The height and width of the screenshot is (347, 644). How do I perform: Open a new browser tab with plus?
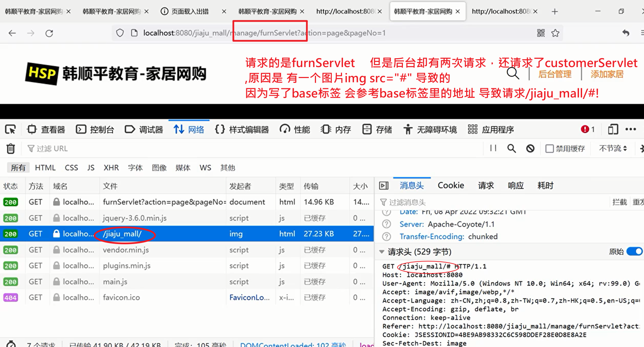[x=555, y=12]
